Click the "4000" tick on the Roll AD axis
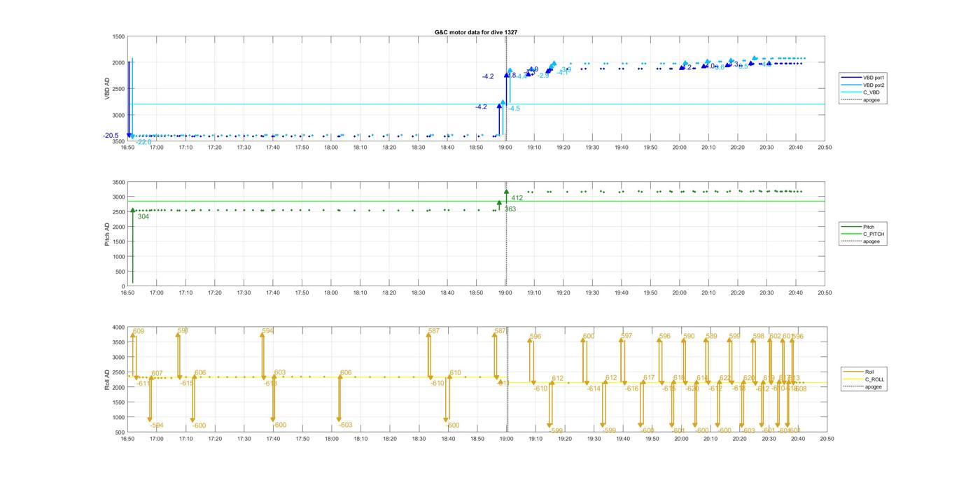 coord(118,328)
